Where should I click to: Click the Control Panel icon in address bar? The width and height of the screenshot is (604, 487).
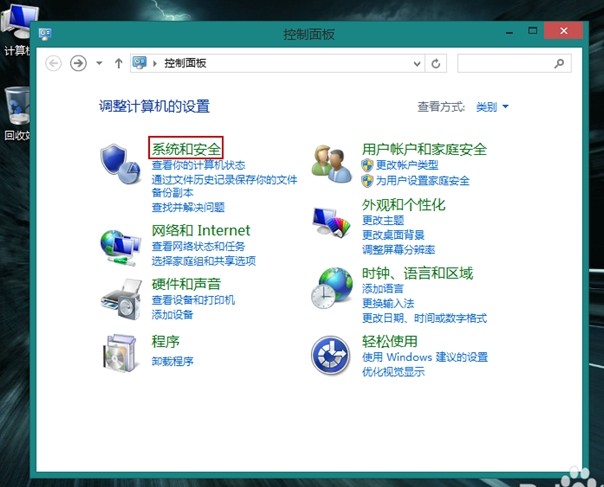(x=139, y=63)
